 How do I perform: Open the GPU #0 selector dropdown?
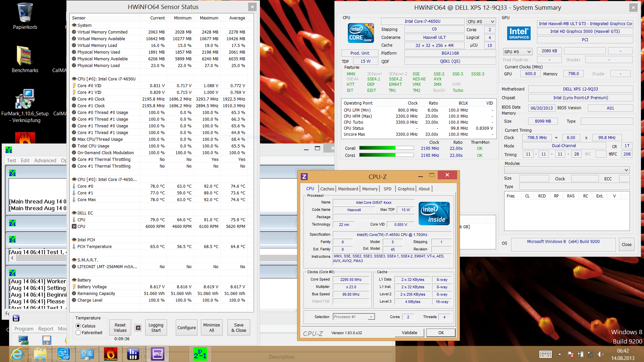tap(518, 52)
